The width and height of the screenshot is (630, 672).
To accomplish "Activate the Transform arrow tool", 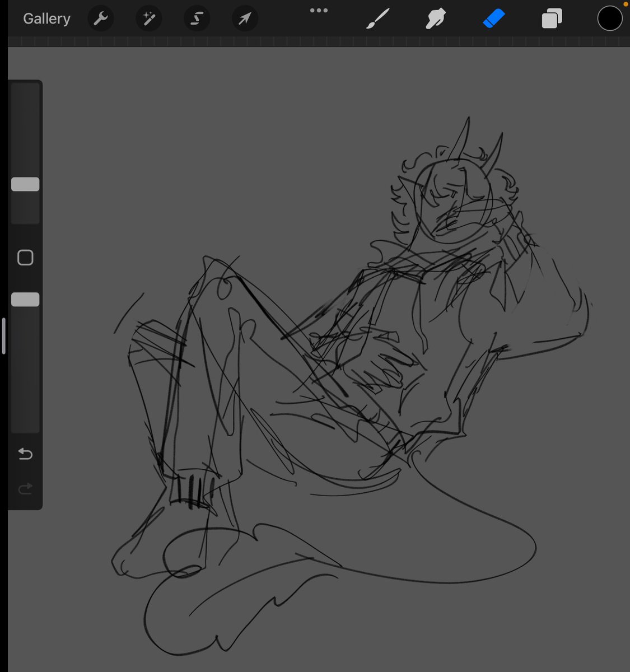I will [245, 18].
